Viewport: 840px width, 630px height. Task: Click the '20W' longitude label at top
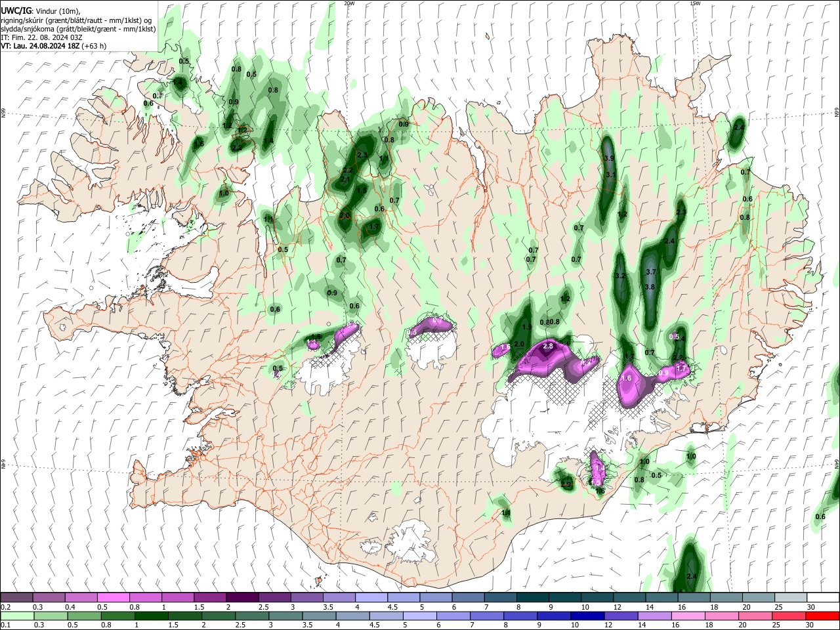click(350, 3)
